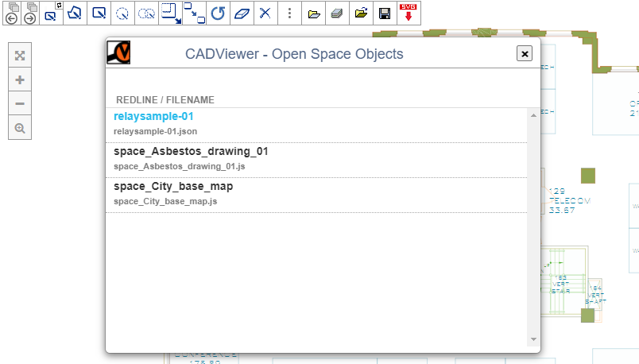Open relaysample-01 from the file list
This screenshot has height=364, width=639.
point(153,117)
